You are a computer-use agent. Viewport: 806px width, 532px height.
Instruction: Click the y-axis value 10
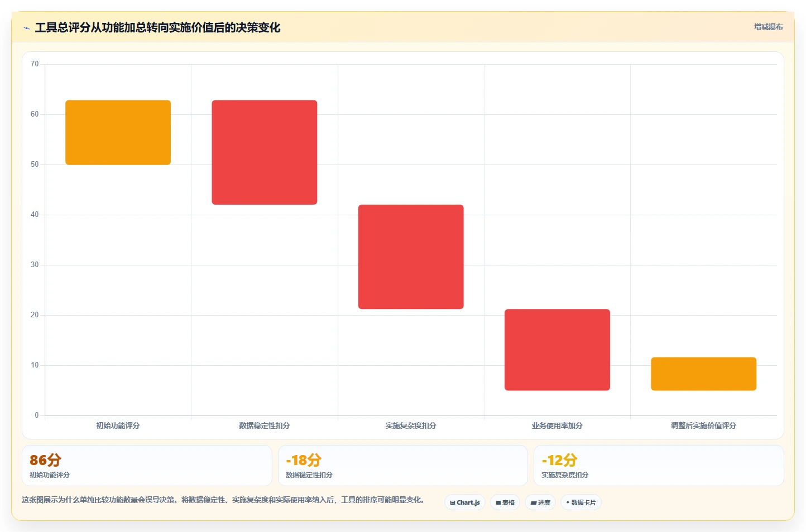tap(35, 365)
